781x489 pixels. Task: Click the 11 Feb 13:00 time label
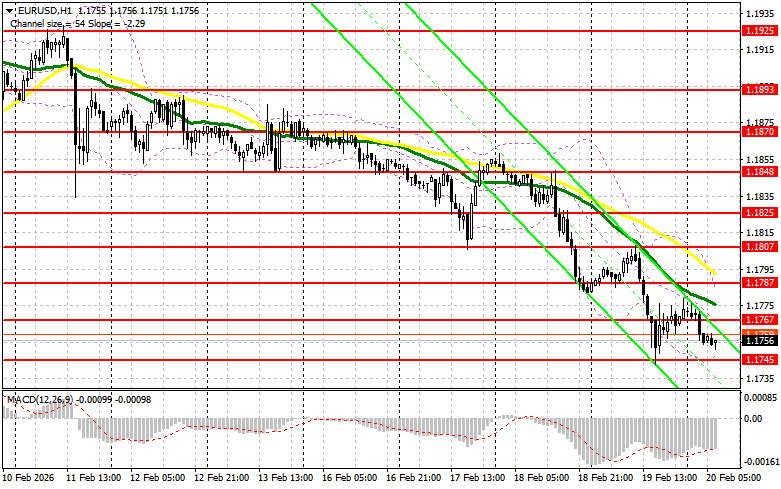point(94,478)
